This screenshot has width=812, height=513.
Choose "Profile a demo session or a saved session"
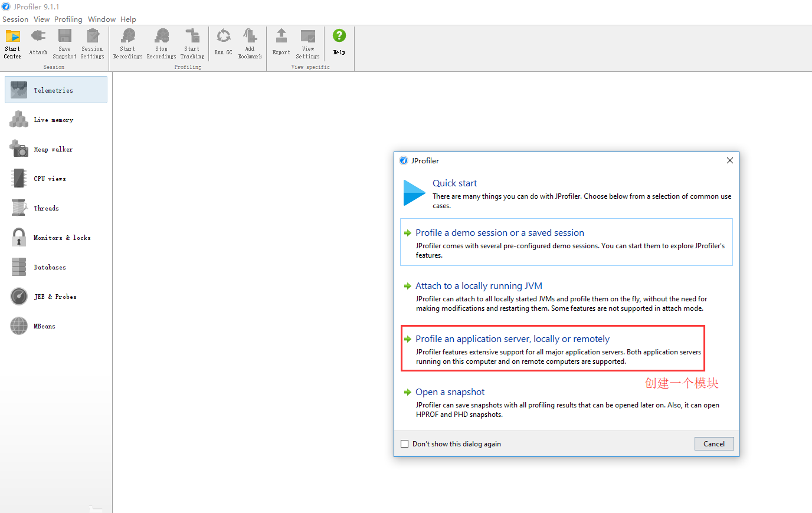567,242
